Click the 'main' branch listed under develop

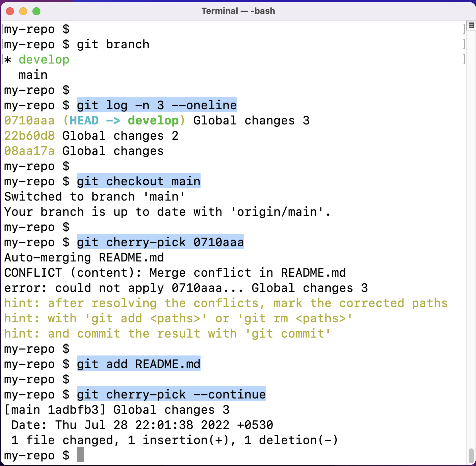(33, 75)
